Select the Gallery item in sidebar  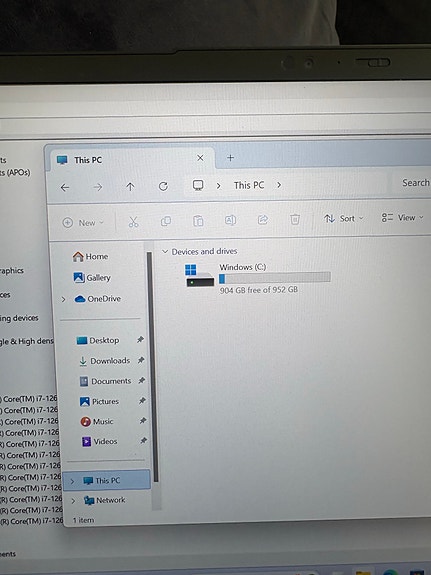92,278
